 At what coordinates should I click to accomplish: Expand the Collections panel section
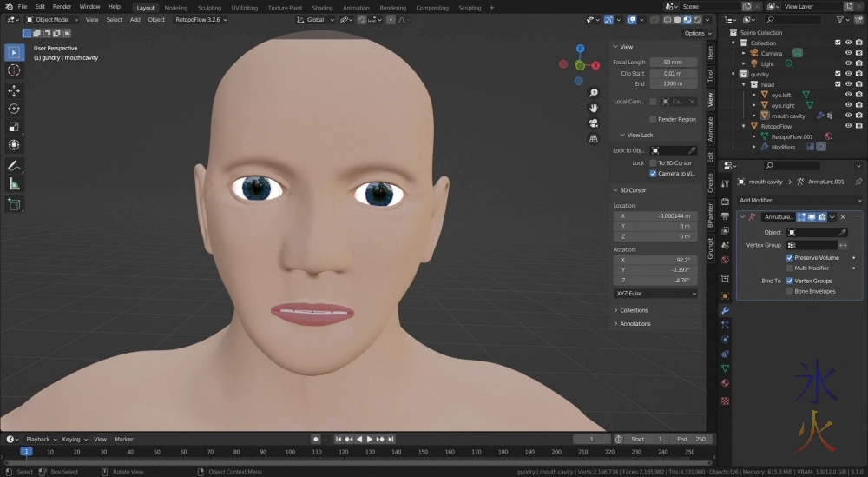point(633,310)
